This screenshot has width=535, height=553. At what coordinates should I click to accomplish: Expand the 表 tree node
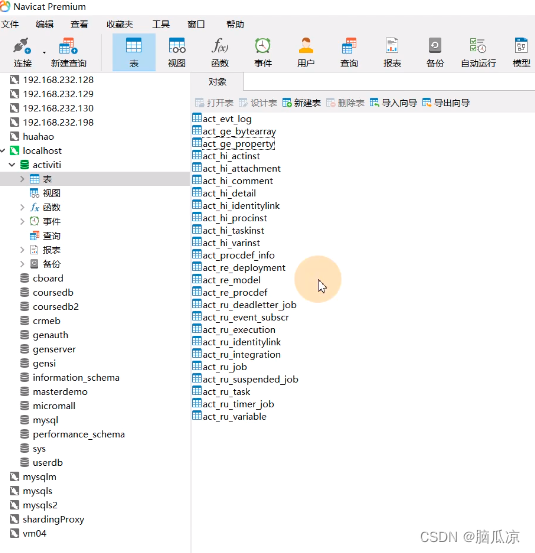click(x=22, y=179)
